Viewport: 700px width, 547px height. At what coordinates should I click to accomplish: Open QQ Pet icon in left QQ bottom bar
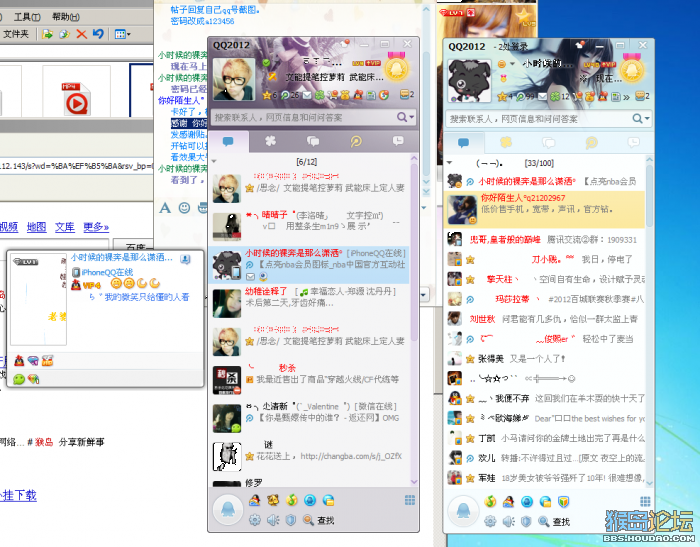(x=273, y=500)
